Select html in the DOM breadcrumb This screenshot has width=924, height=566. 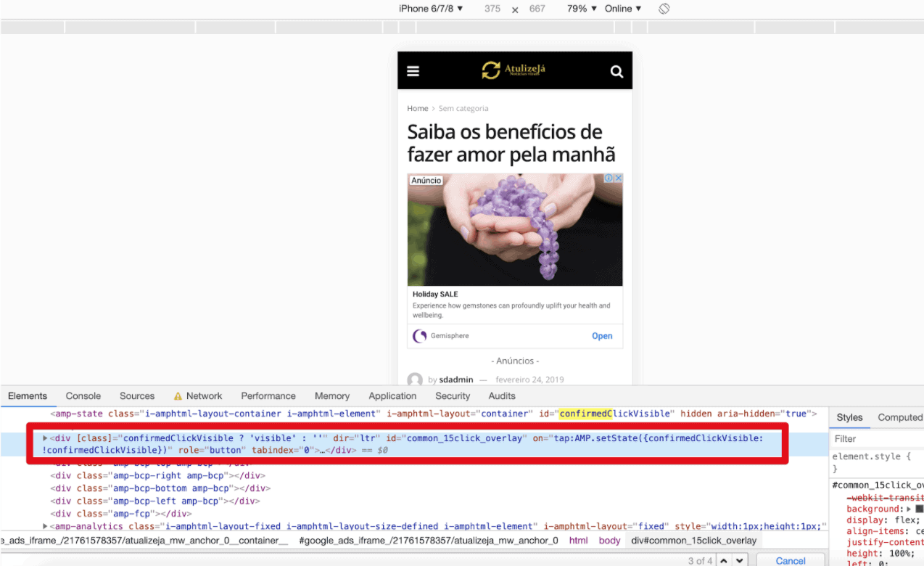578,541
